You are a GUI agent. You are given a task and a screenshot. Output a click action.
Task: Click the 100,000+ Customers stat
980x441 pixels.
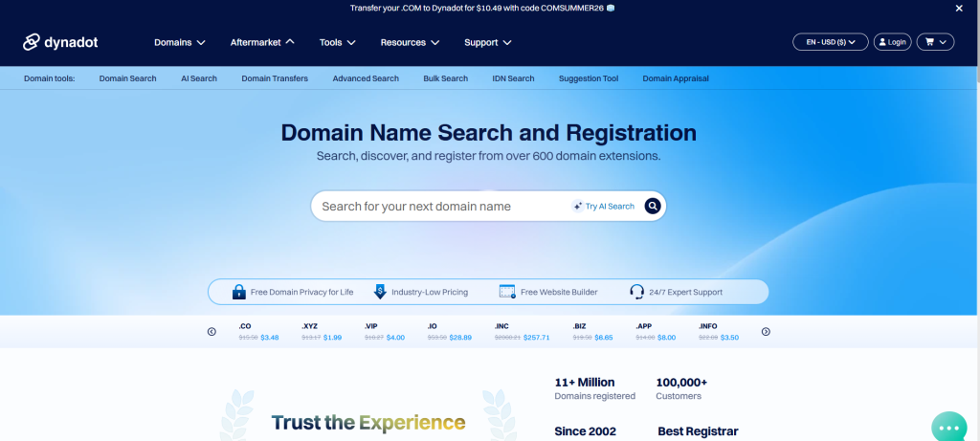coord(681,388)
